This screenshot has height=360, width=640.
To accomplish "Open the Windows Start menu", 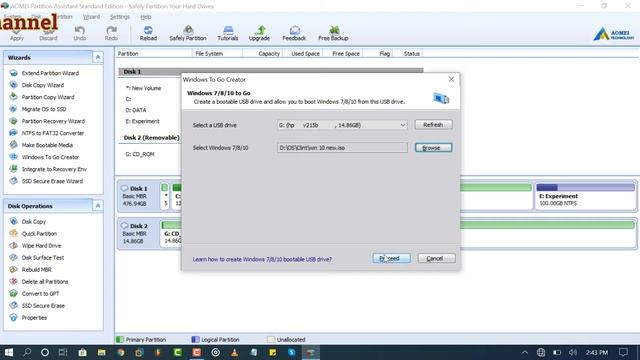I will click(x=9, y=352).
